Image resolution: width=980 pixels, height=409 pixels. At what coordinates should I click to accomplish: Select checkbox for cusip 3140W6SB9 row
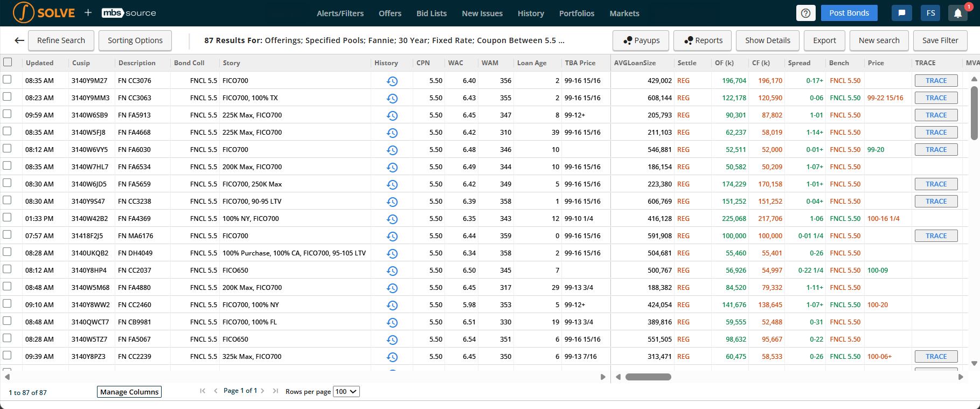7,114
